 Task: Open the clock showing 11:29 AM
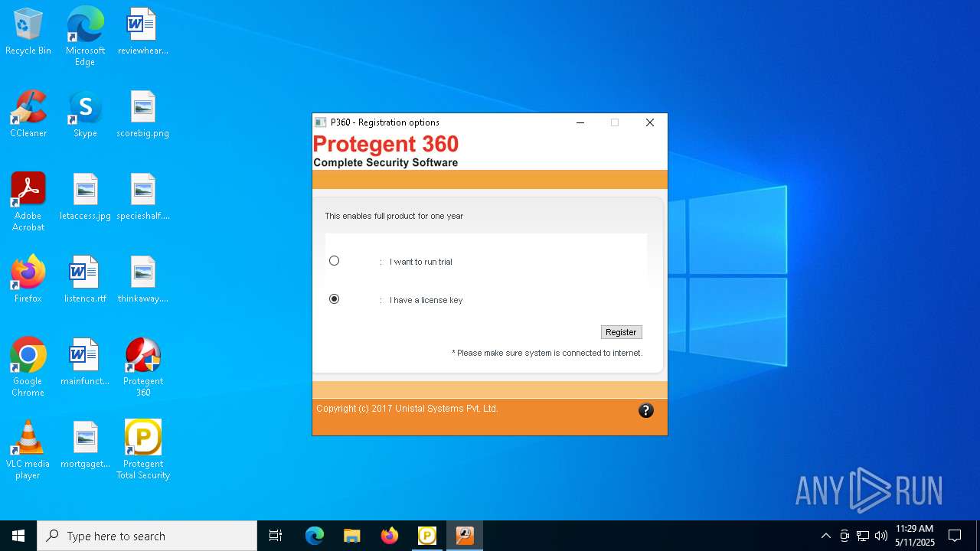coord(914,536)
